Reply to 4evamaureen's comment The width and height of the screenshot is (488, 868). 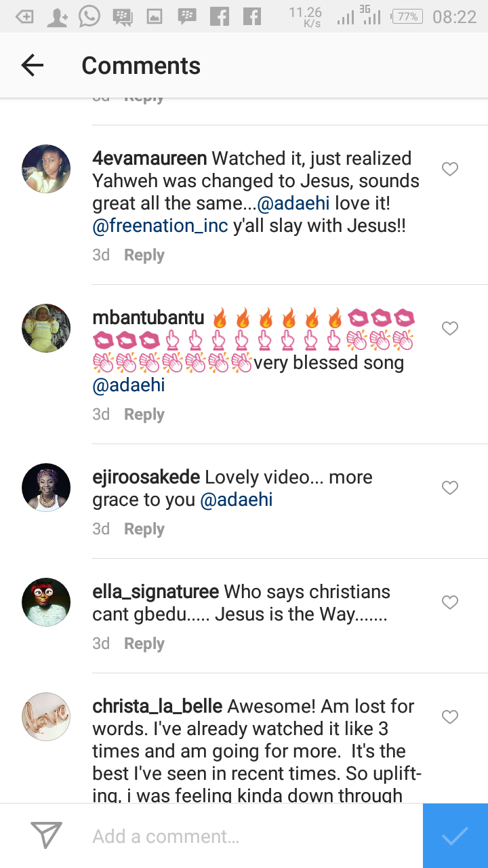(x=144, y=255)
